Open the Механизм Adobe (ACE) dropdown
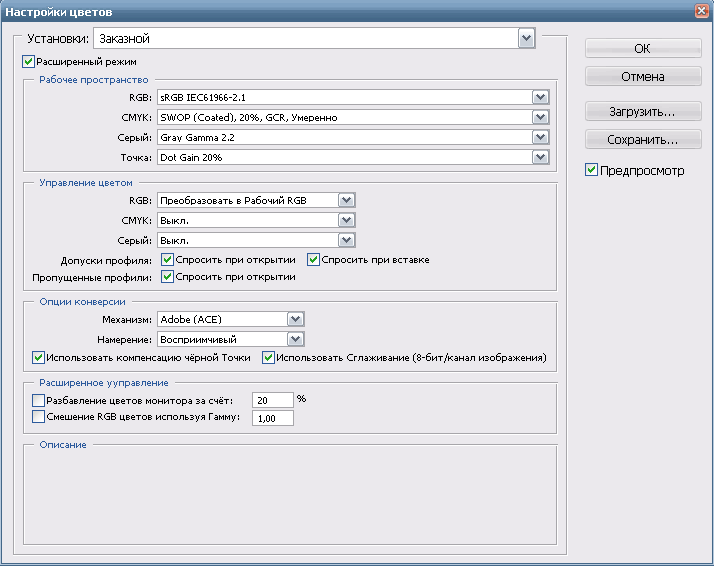This screenshot has width=714, height=566. [x=231, y=320]
